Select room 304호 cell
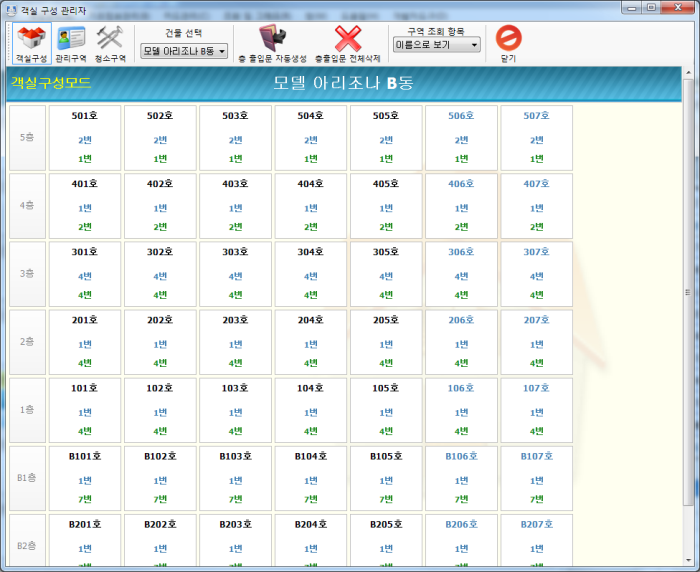 311,274
